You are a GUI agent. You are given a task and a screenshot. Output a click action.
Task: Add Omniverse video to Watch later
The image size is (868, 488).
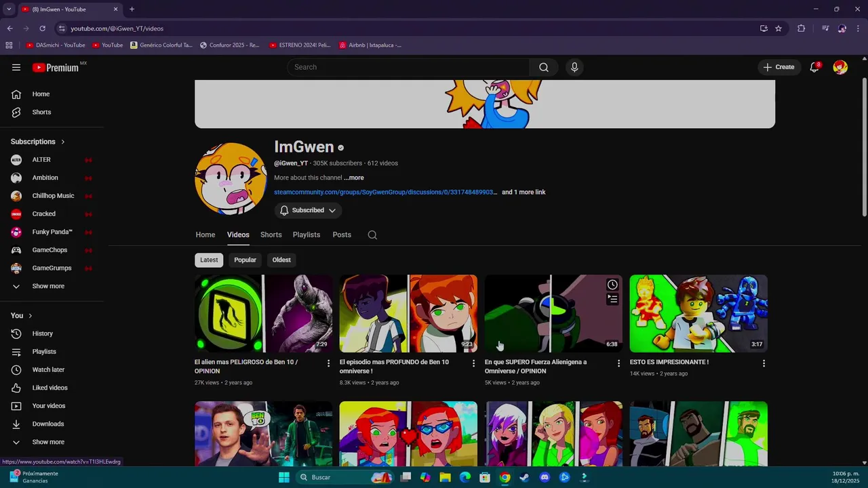pyautogui.click(x=612, y=285)
